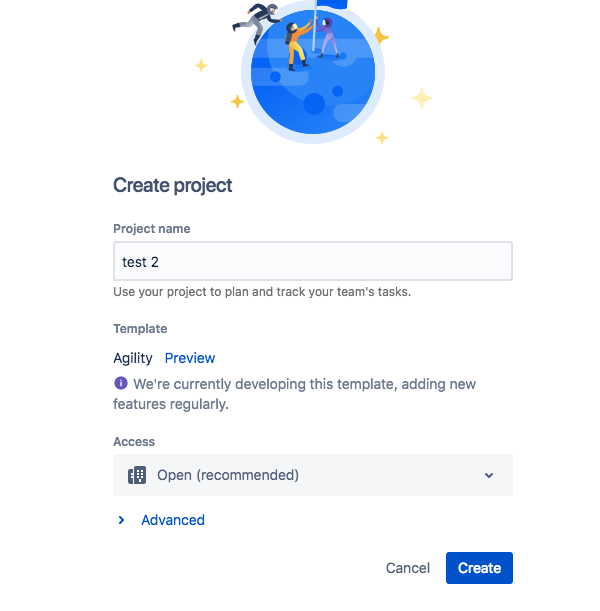Click the large yellow star right of planet
Viewport: 600px width, 611px height.
point(422,98)
